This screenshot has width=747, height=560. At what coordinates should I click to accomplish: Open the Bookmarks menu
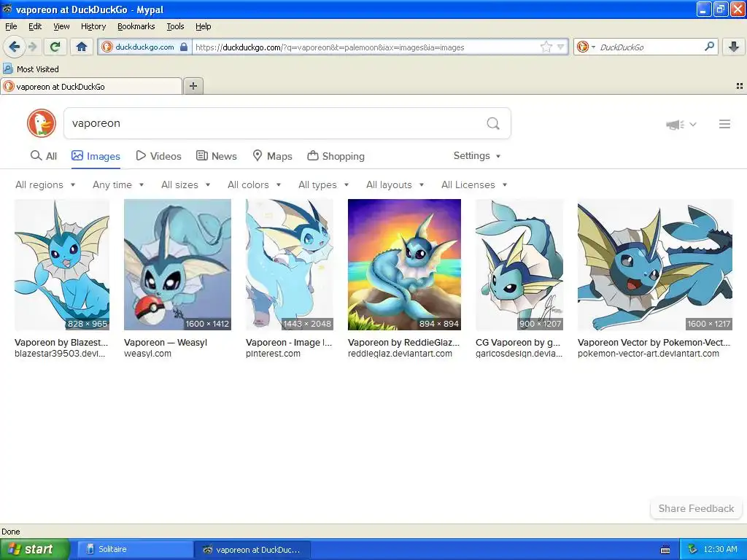136,26
